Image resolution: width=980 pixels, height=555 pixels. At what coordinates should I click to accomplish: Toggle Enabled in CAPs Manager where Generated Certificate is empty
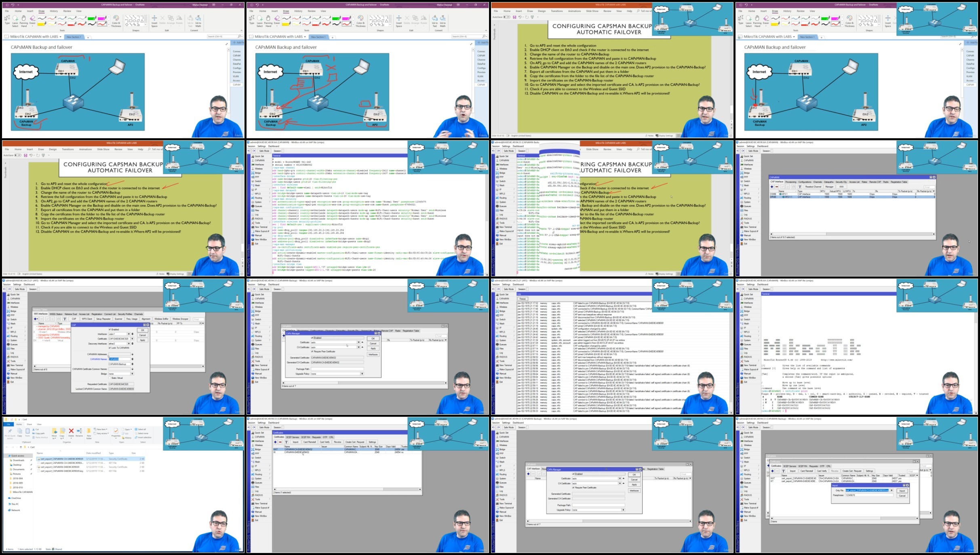[x=573, y=474]
